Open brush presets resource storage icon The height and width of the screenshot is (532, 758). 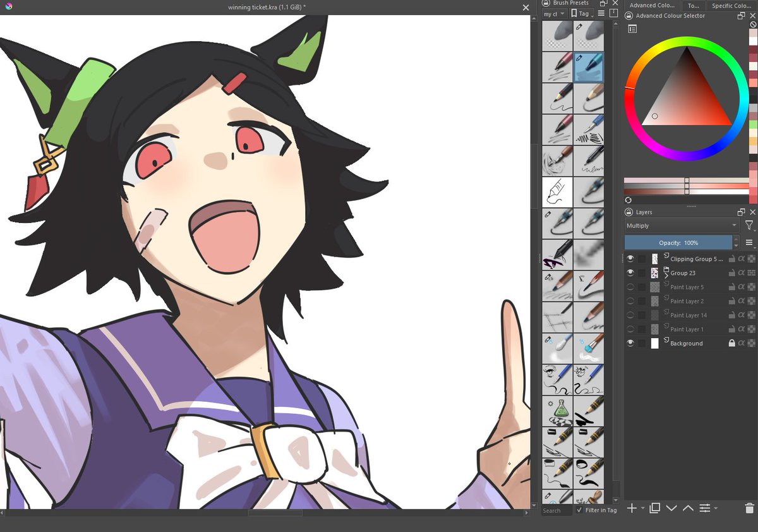click(x=614, y=13)
